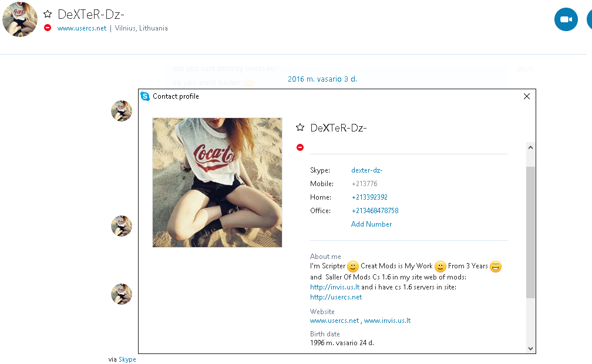Click the Skype logo in dialog title

pos(145,96)
